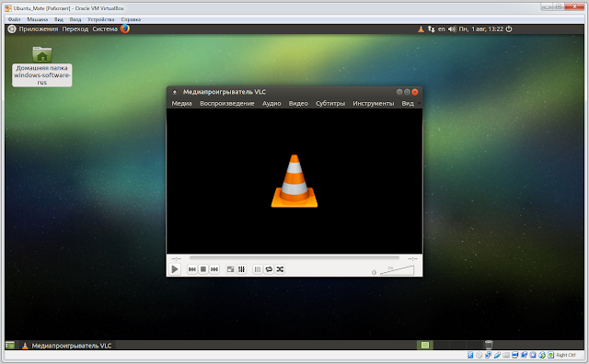
Task: Switch to the first workspace
Action: click(425, 345)
